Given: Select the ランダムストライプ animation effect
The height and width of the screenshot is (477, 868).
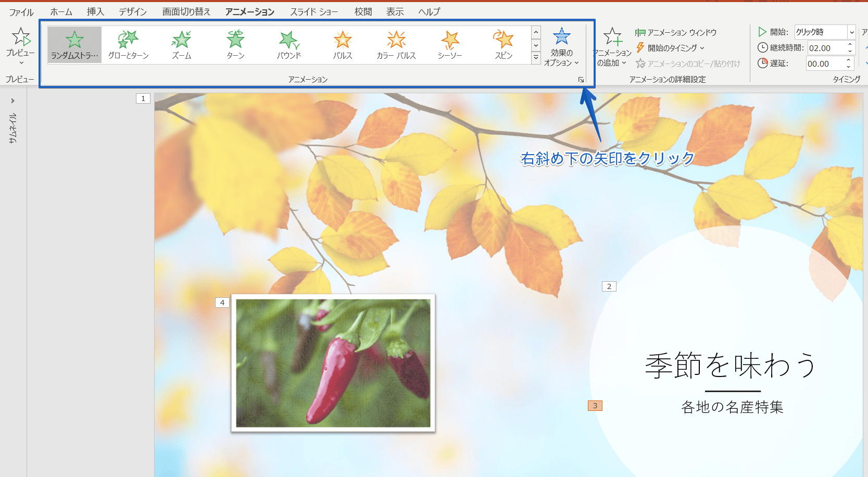Looking at the screenshot, I should click(x=74, y=45).
